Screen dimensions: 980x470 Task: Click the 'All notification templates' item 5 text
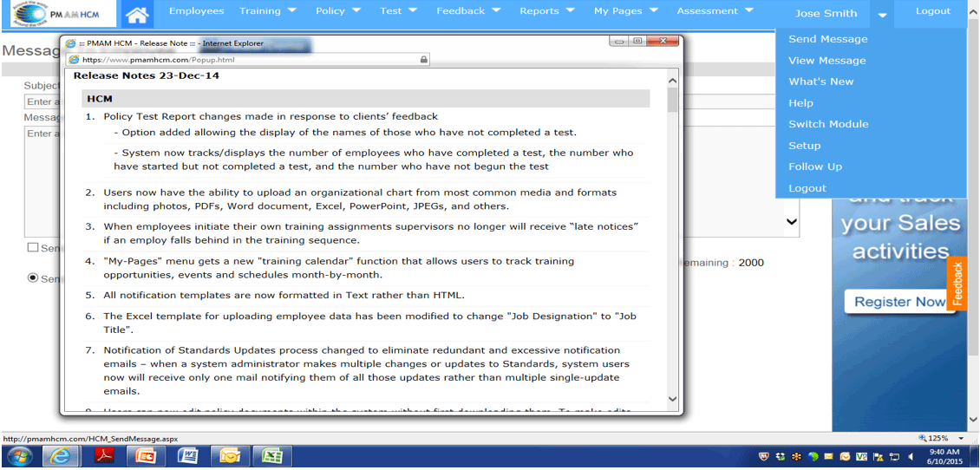coord(284,295)
